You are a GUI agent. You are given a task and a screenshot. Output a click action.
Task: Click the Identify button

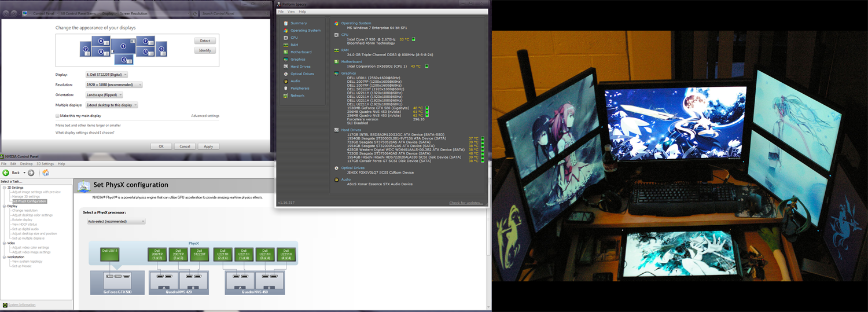[205, 50]
